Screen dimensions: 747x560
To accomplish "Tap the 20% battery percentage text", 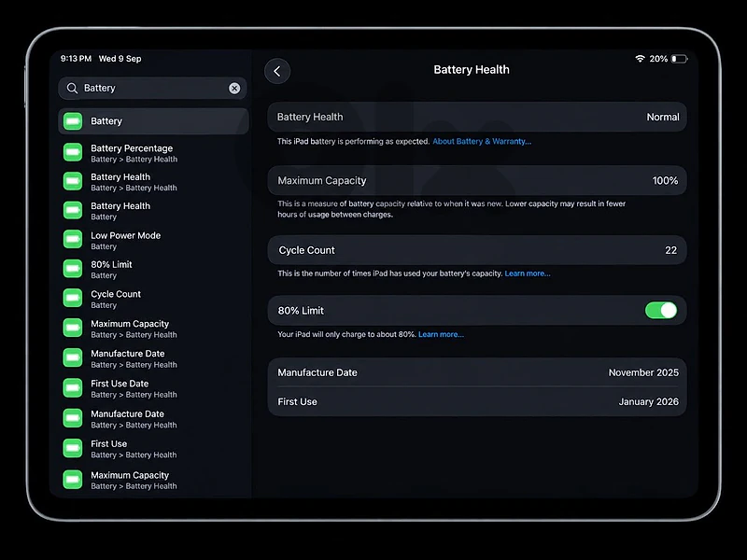I will pyautogui.click(x=658, y=59).
